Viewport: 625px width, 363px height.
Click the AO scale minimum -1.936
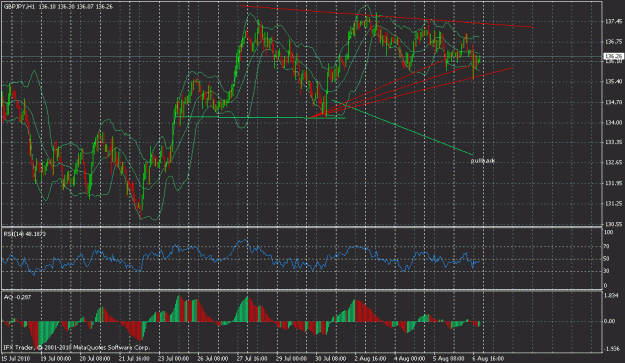[x=611, y=349]
